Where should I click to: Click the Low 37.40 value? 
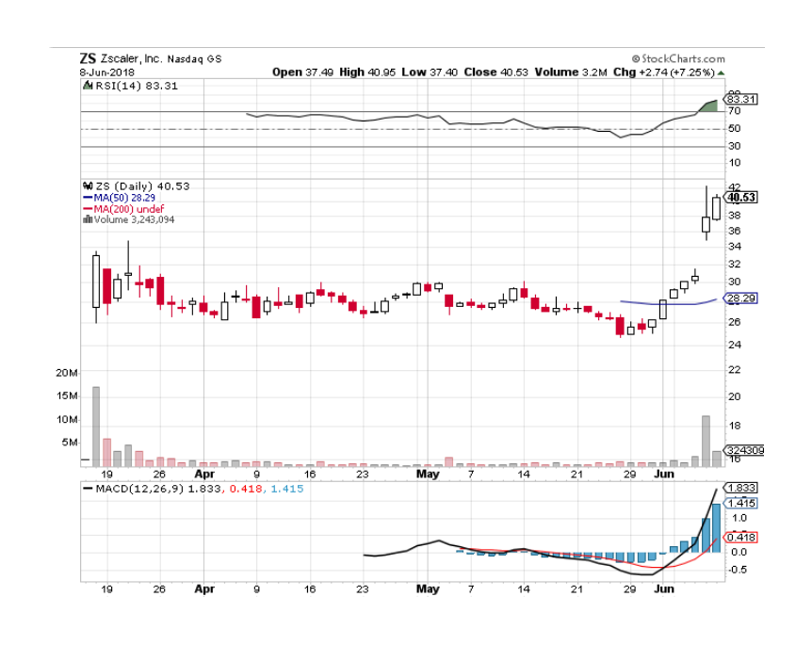tap(430, 72)
